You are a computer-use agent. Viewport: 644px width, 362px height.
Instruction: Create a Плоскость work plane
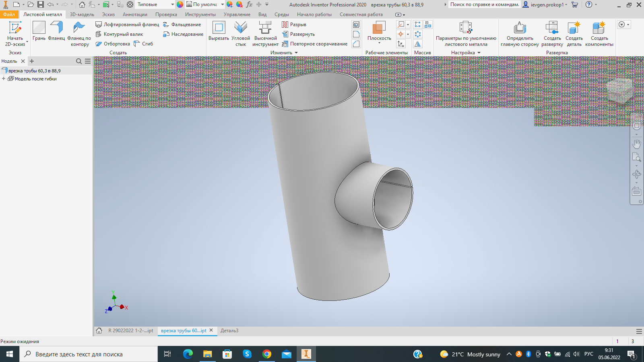click(379, 31)
